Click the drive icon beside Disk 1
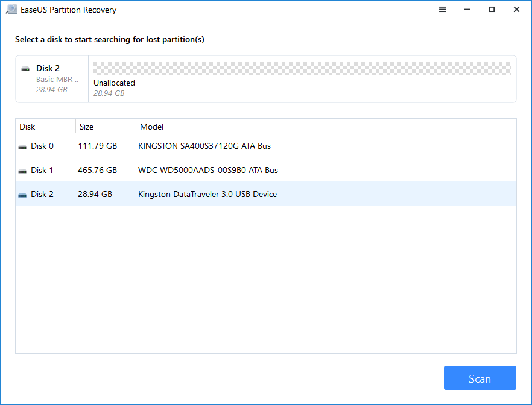Screen dimensions: 532x405 point(22,170)
